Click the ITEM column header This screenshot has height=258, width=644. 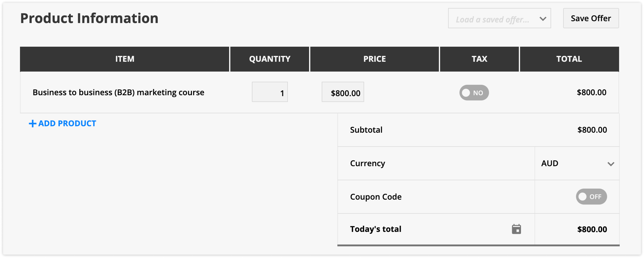[x=125, y=59]
